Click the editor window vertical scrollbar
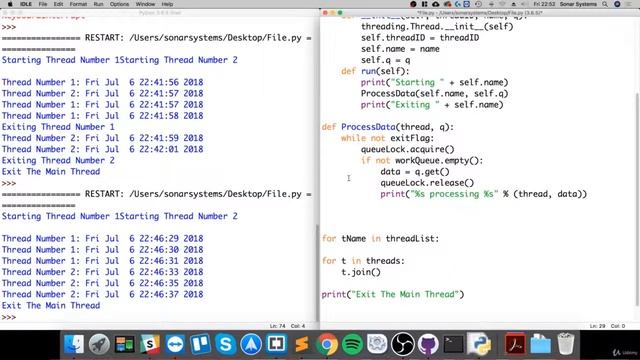Viewport: 640px width, 360px height. click(637, 199)
